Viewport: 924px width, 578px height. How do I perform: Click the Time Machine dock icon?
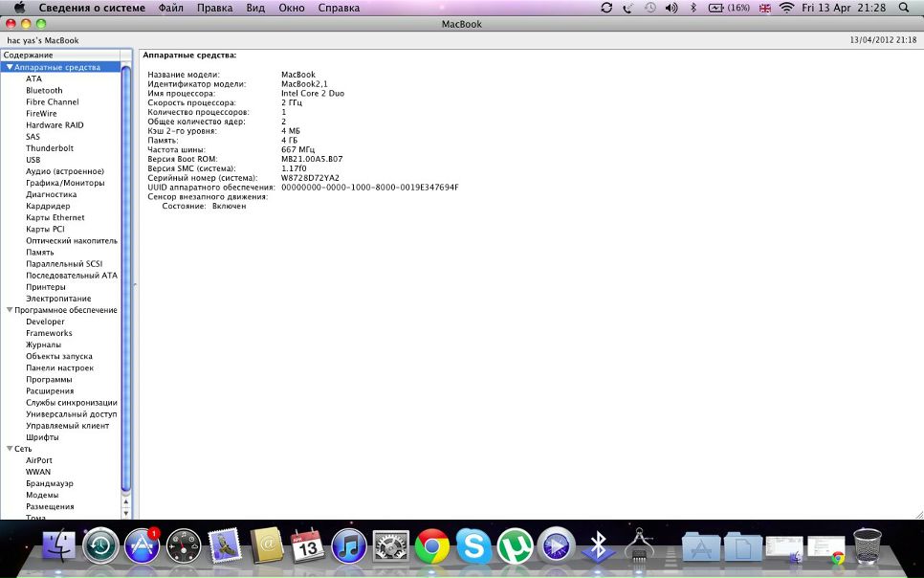point(100,546)
